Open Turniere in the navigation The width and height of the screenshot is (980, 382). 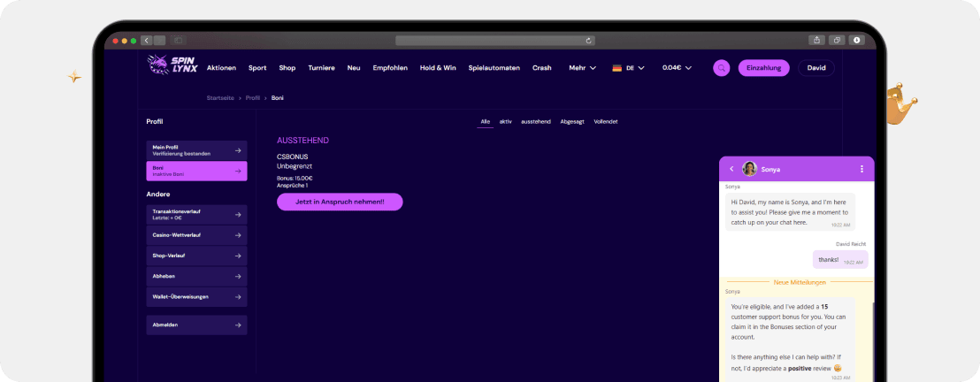(321, 68)
